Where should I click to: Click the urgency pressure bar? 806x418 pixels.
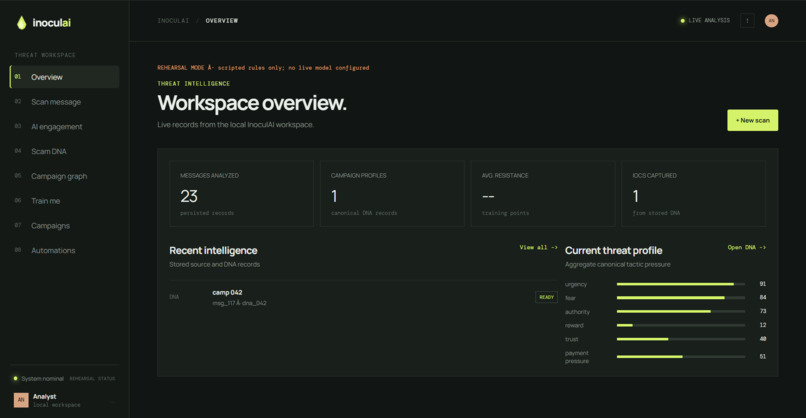681,284
